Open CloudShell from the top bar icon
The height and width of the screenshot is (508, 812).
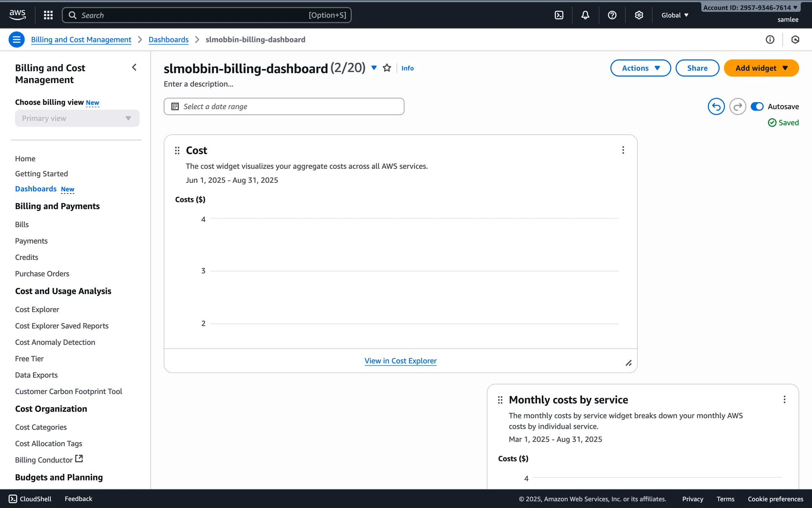pos(559,15)
